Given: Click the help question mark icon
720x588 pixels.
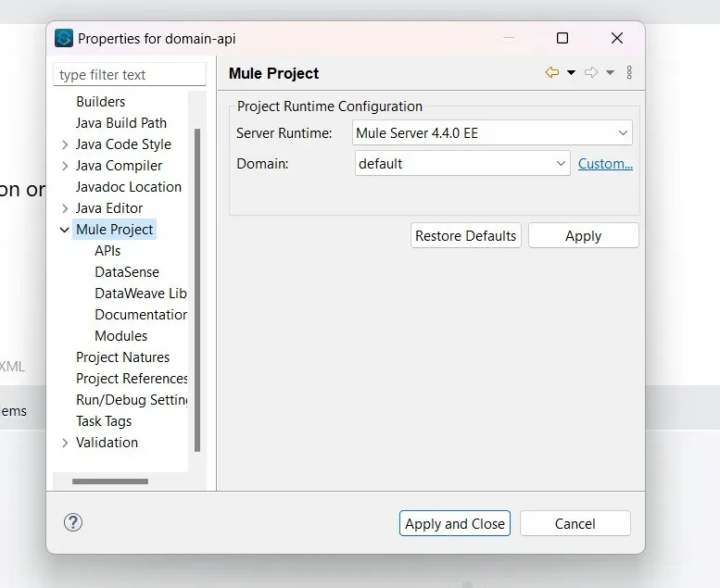Looking at the screenshot, I should [x=73, y=522].
